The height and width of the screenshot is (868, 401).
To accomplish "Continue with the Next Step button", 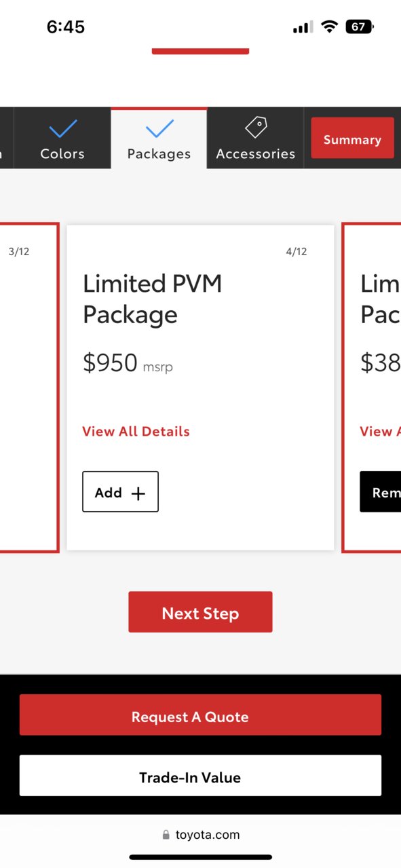I will click(x=200, y=612).
